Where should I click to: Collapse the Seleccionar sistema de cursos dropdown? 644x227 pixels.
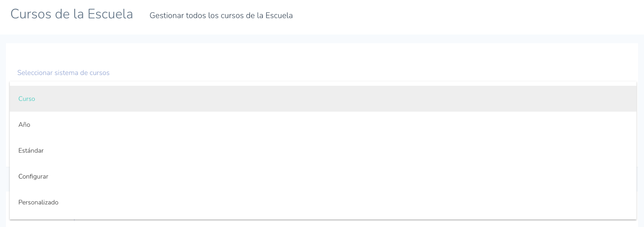click(63, 73)
